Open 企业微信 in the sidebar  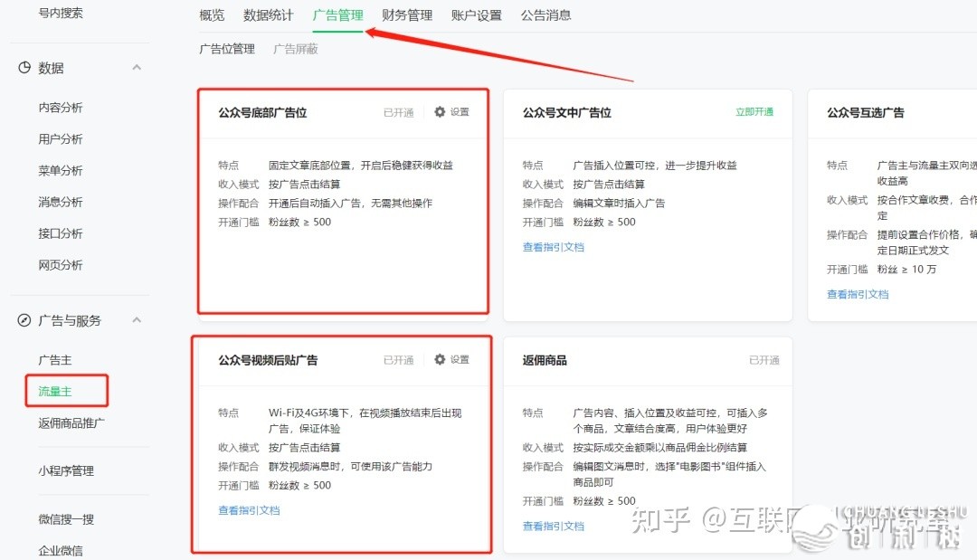coord(61,550)
